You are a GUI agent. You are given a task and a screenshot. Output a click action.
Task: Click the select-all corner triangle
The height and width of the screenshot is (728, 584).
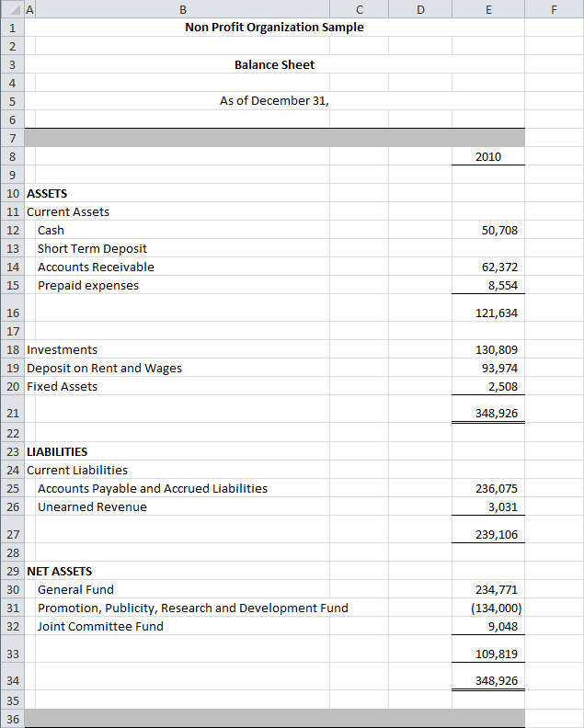click(x=11, y=9)
